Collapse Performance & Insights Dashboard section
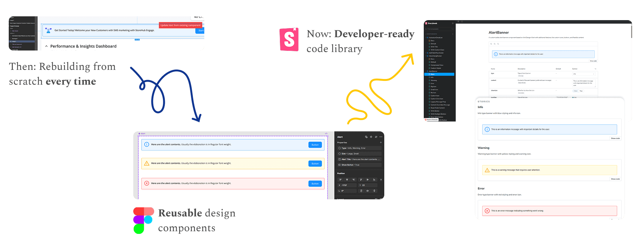The height and width of the screenshot is (243, 644). click(x=46, y=46)
